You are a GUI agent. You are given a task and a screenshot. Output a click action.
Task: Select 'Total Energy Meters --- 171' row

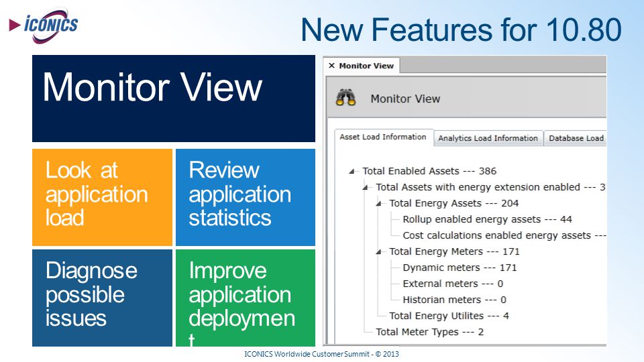[454, 251]
